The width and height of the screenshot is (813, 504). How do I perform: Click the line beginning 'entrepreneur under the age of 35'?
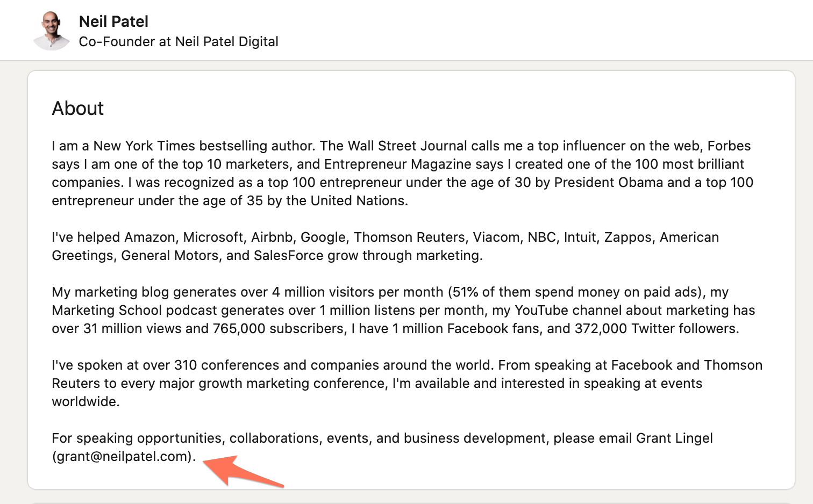point(230,200)
